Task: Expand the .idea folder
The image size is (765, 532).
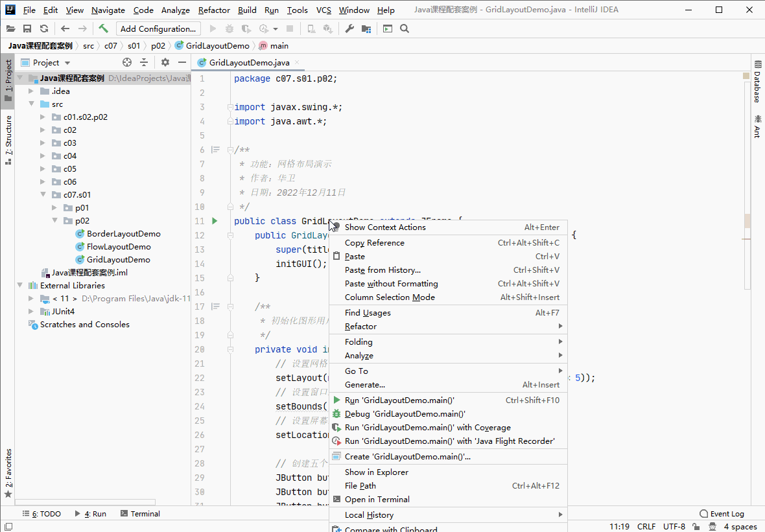Action: [x=31, y=91]
